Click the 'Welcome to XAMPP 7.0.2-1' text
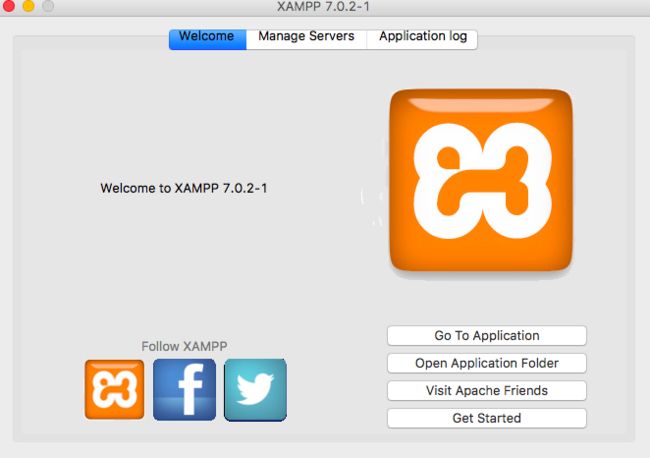Viewport: 650px width, 458px height. [184, 188]
